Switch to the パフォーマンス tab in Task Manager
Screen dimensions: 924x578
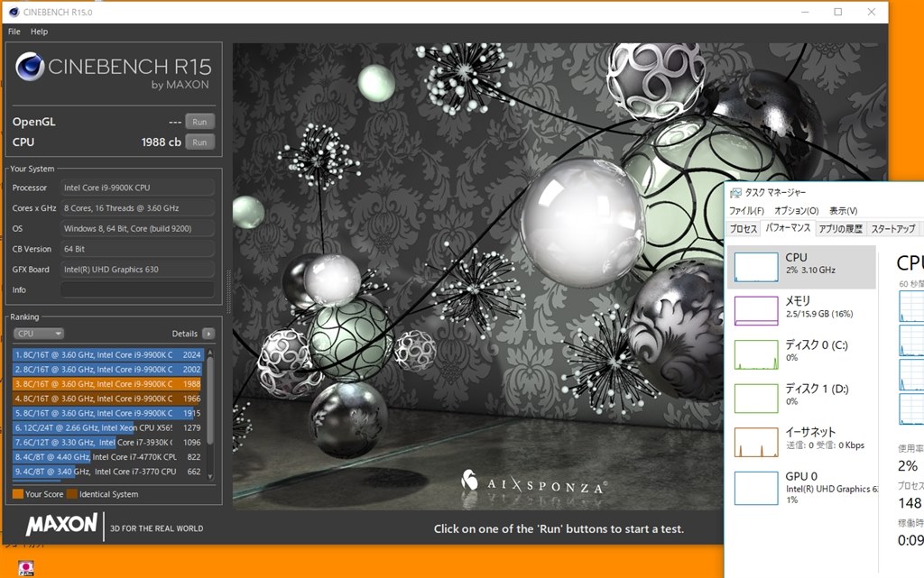787,228
